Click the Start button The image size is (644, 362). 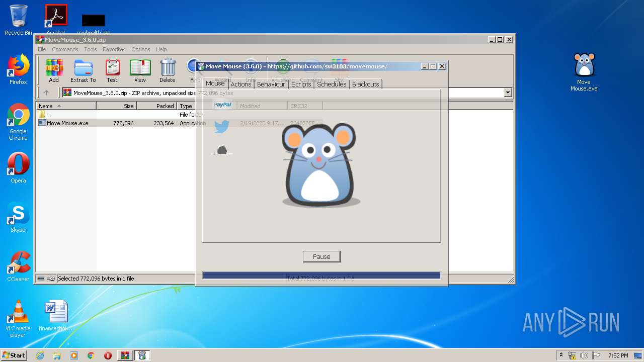point(14,355)
